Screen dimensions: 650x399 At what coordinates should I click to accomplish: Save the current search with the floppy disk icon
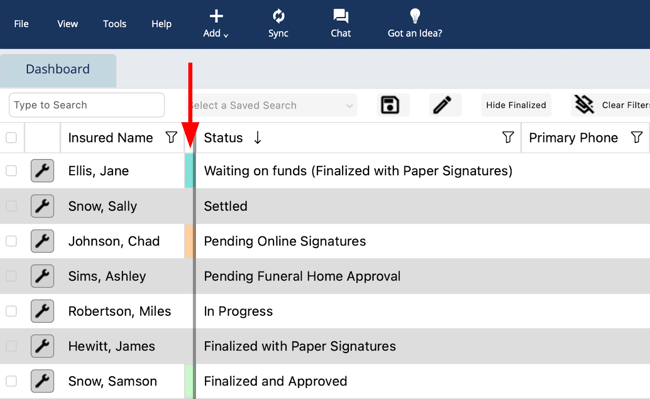click(390, 105)
